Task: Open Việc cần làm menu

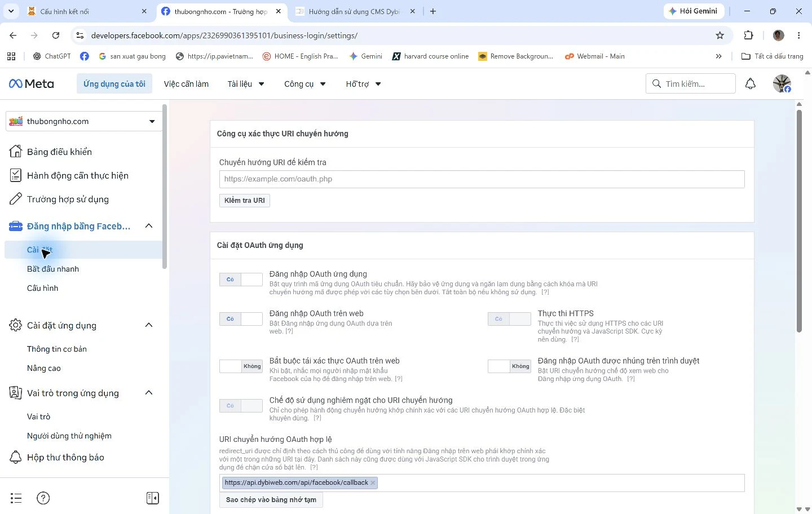Action: (186, 84)
